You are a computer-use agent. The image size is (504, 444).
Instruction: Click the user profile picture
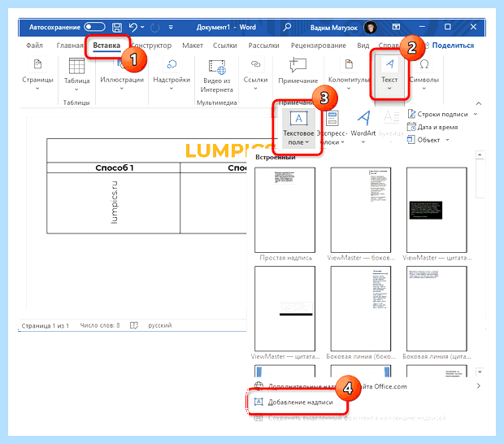tap(371, 28)
